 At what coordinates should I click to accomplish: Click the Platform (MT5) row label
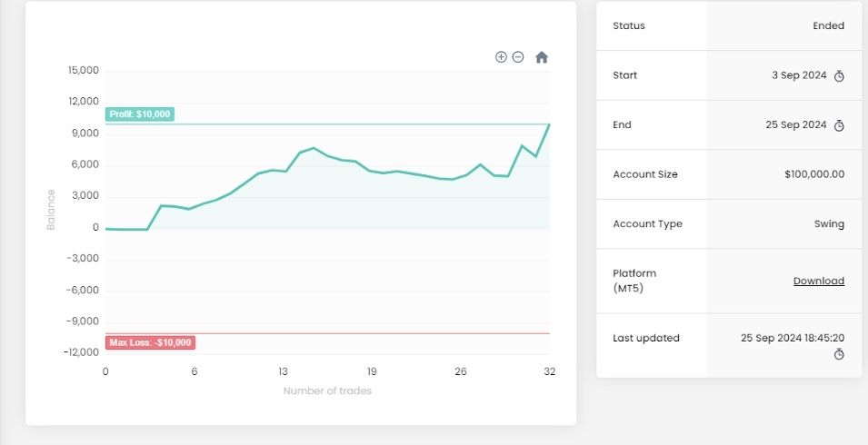point(634,281)
